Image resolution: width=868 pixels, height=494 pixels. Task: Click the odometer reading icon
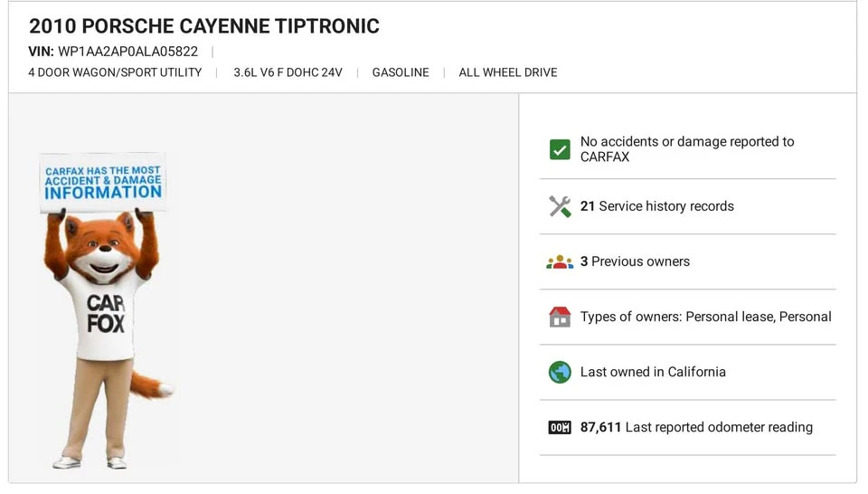click(x=560, y=428)
